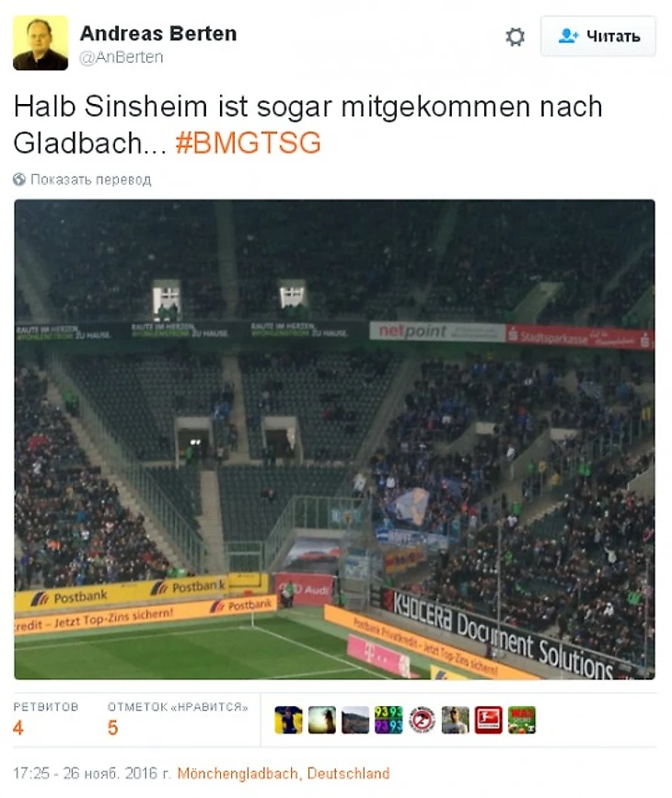Open the round red crossed-out emblem avatar

click(x=422, y=720)
